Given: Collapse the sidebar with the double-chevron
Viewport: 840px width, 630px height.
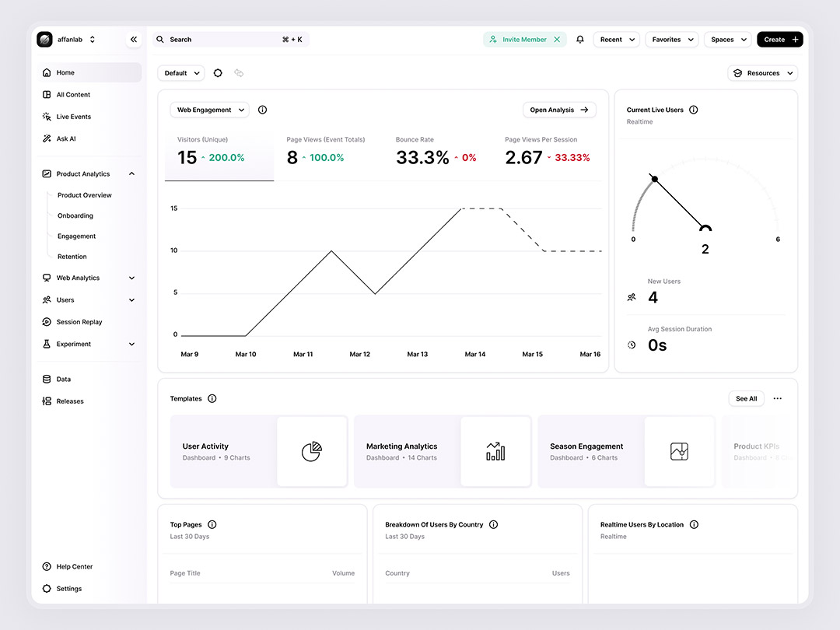Looking at the screenshot, I should [x=133, y=39].
